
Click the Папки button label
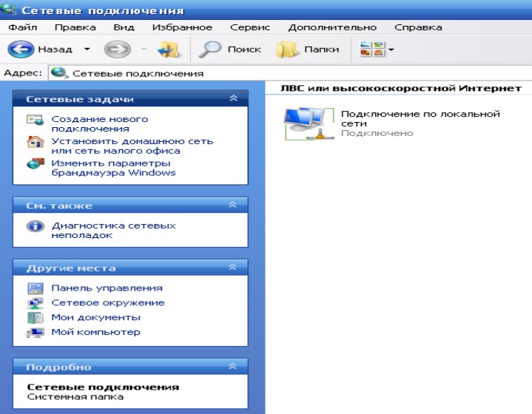tap(322, 50)
